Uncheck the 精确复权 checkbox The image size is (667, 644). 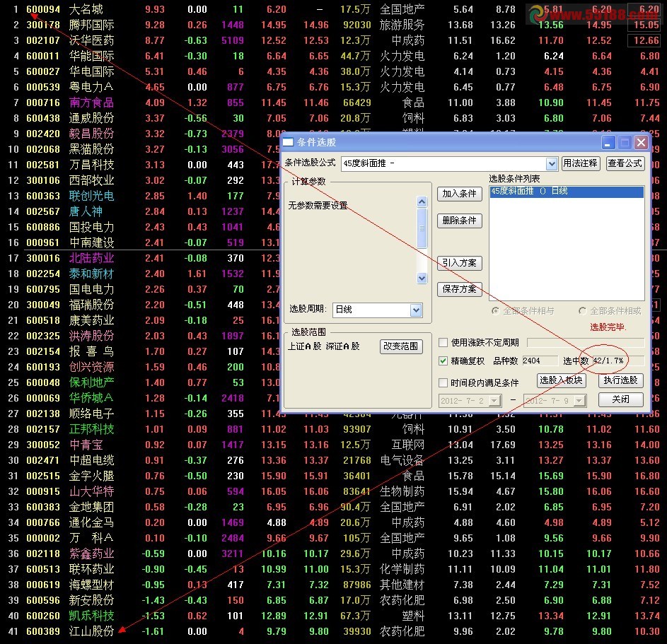443,361
